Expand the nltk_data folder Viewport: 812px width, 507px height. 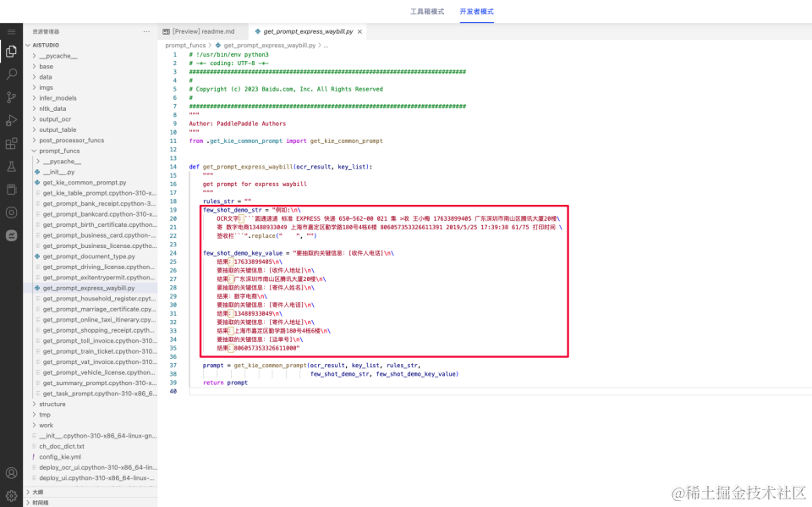(52, 109)
